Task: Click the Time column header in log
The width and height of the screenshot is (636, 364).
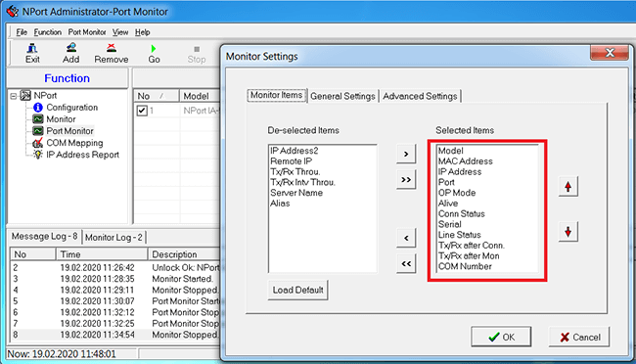Action: pos(102,254)
